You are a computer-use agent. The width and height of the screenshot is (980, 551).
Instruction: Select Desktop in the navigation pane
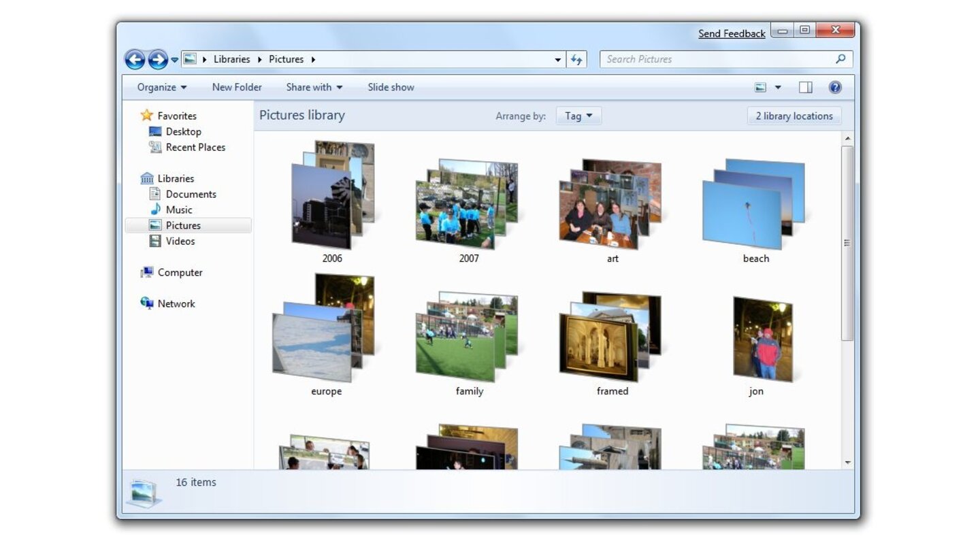[x=183, y=131]
